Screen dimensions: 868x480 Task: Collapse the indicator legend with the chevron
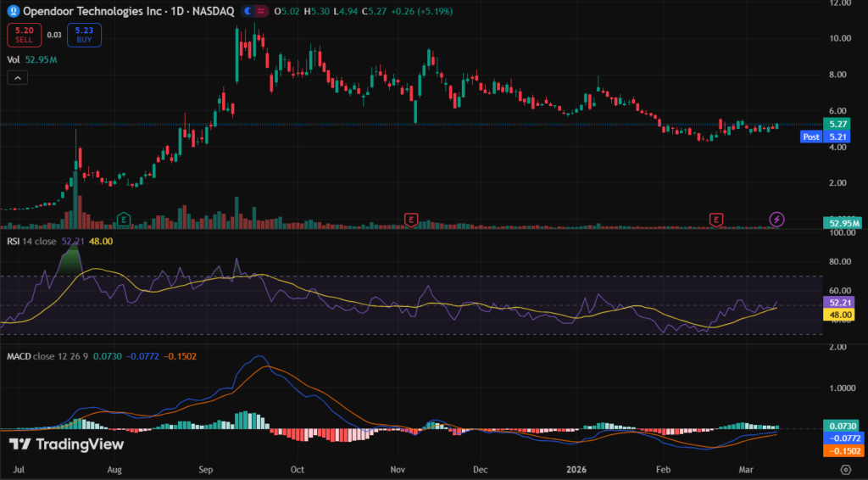(17, 78)
